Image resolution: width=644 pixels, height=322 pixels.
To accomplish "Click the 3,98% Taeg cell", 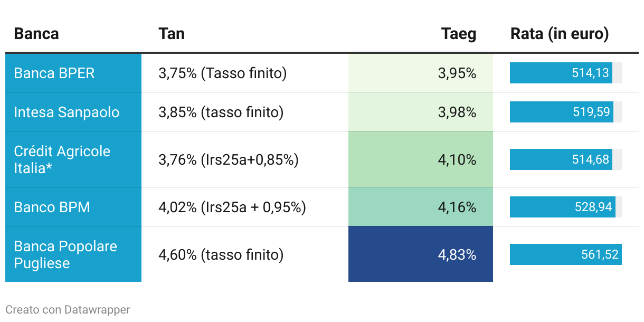I will [421, 112].
